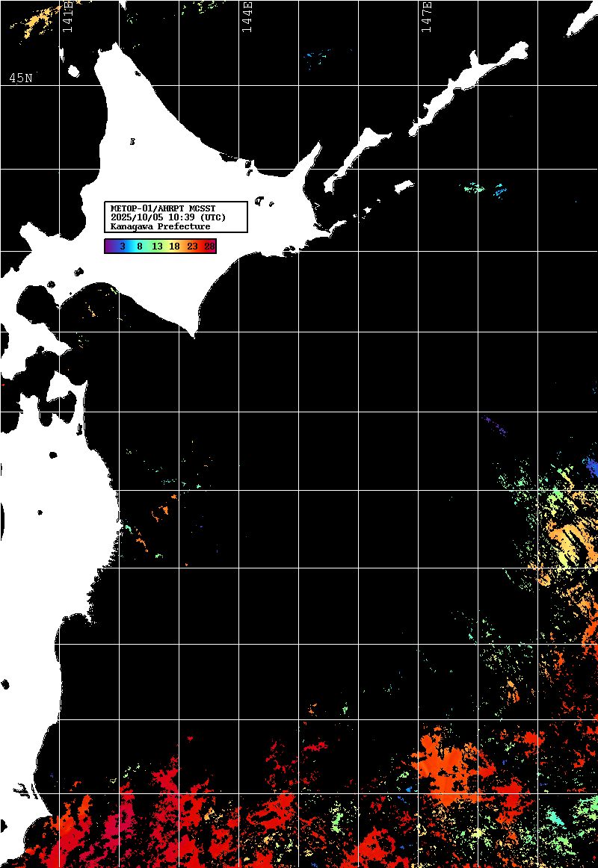The width and height of the screenshot is (598, 868).
Task: Click the Kanagawa Prefecture text
Action: click(x=160, y=226)
